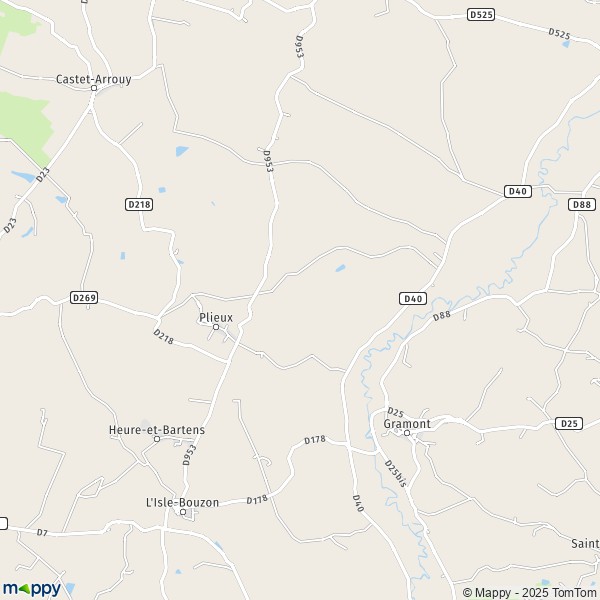Select the Gramont town marker

[407, 433]
